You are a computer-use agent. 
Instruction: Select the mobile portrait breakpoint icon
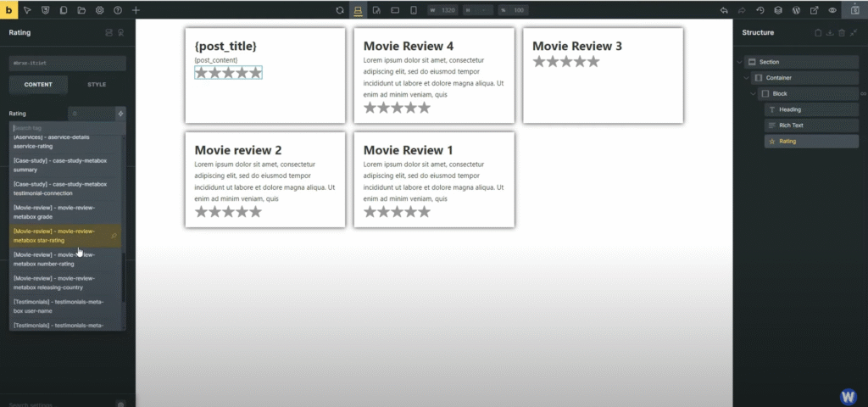(413, 10)
